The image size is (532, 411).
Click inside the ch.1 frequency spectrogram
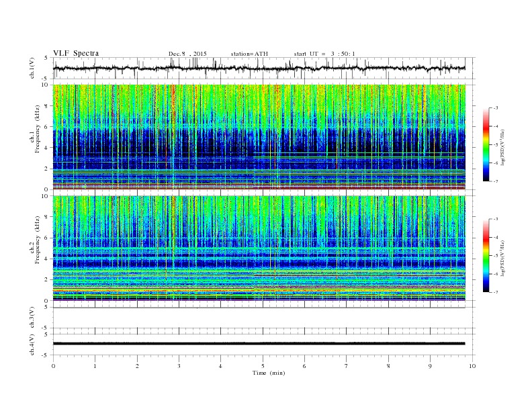tap(259, 137)
